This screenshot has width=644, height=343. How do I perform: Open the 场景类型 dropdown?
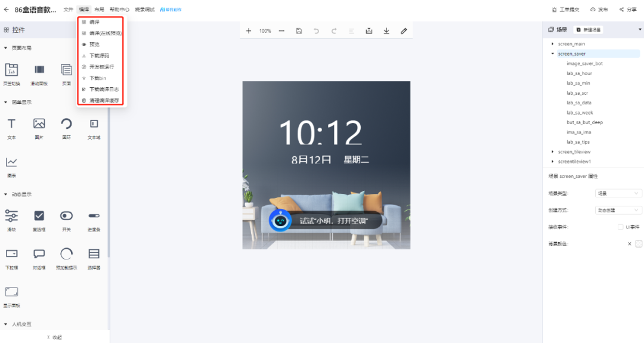618,193
